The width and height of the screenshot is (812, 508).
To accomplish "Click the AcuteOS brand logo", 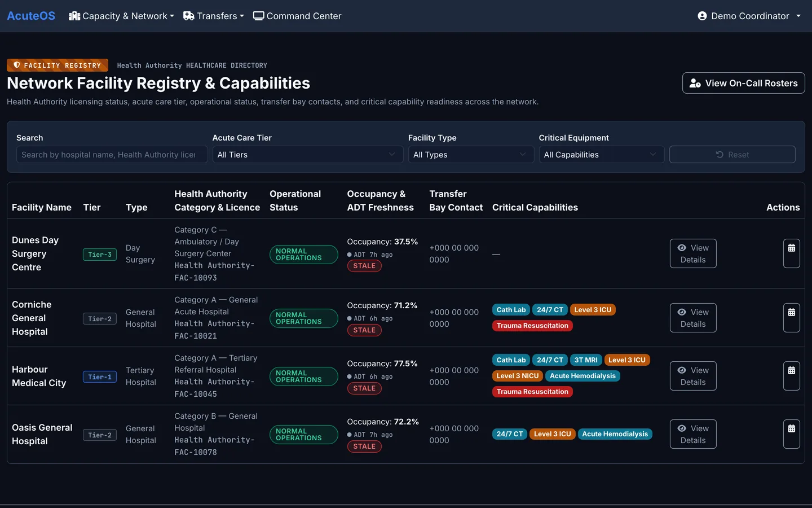I will coord(31,16).
